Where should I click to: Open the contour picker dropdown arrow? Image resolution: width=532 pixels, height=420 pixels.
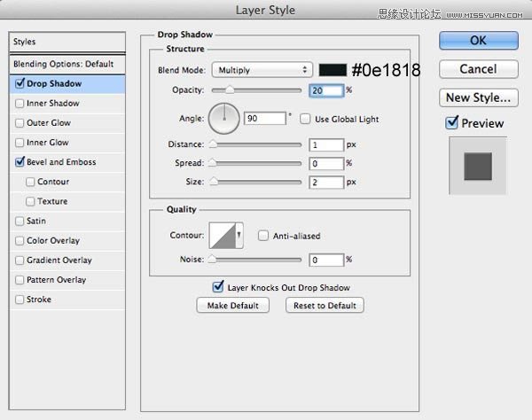click(x=239, y=236)
